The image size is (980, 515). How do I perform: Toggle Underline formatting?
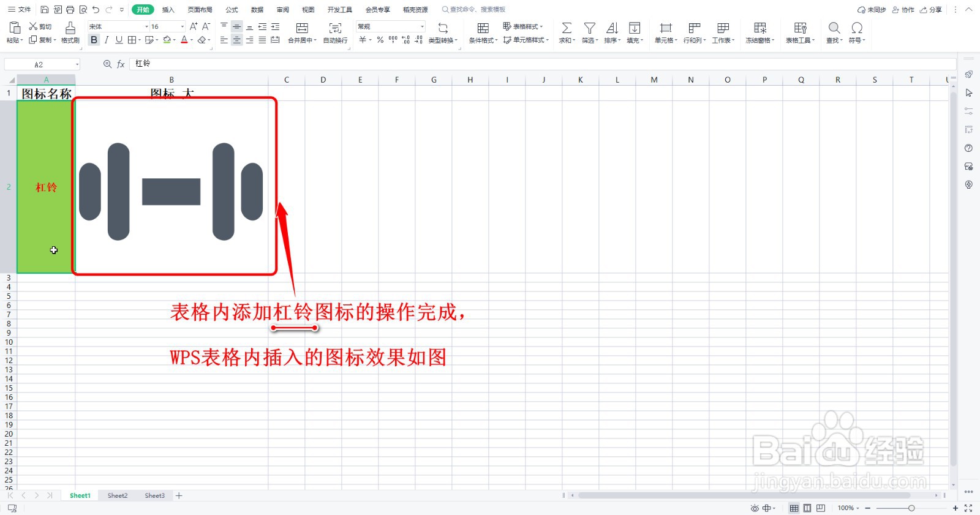click(119, 40)
